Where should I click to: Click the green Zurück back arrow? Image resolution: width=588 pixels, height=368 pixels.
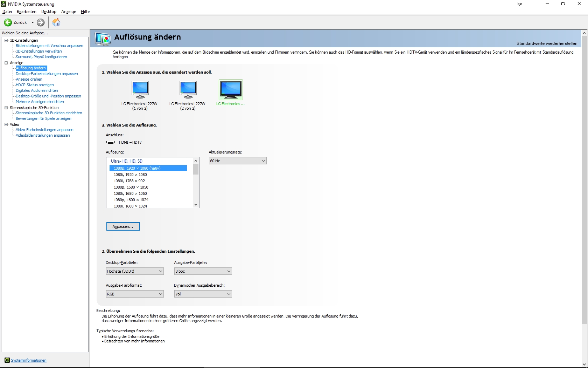click(8, 22)
